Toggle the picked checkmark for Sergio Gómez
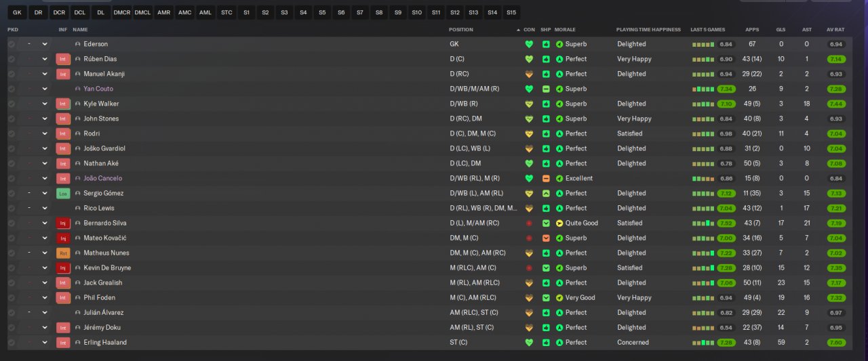This screenshot has width=868, height=361. [x=12, y=193]
